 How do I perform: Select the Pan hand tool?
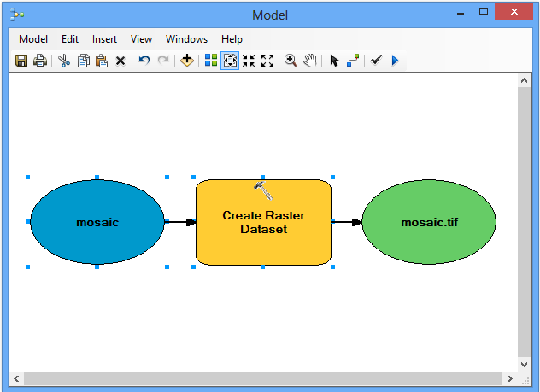309,61
